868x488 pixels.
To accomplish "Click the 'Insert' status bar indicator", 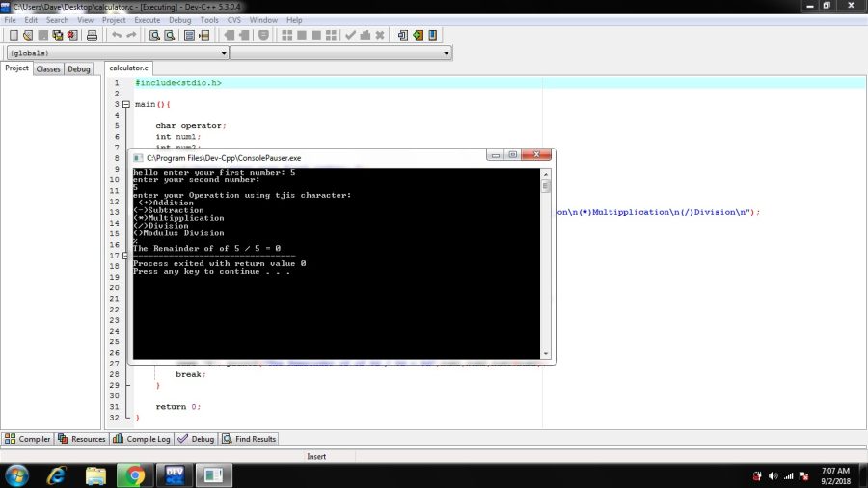I will tap(316, 456).
